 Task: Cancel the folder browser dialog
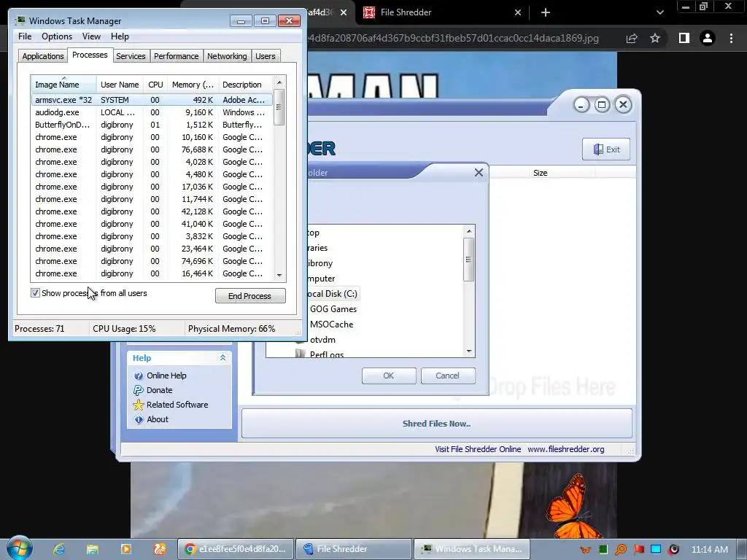[447, 376]
